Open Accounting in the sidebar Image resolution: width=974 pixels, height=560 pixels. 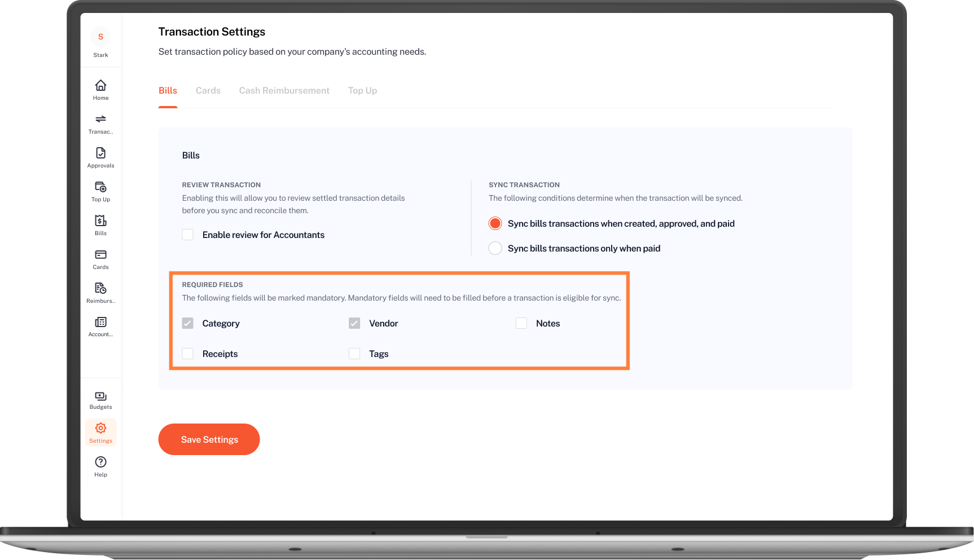click(x=100, y=327)
